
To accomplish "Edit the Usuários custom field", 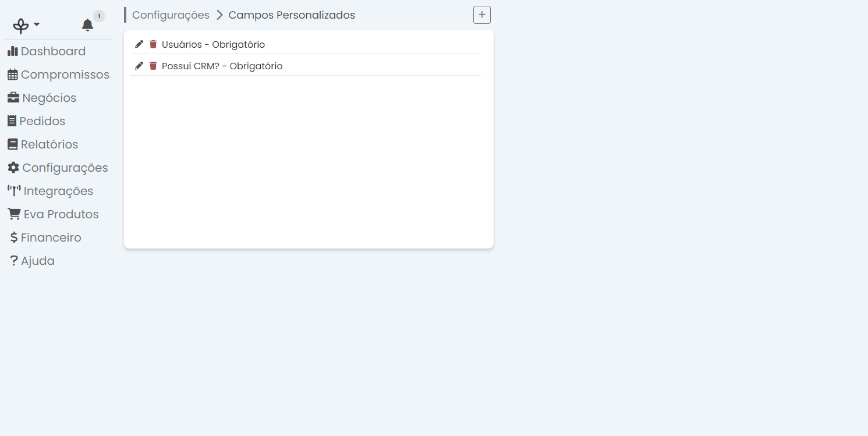I will (139, 44).
